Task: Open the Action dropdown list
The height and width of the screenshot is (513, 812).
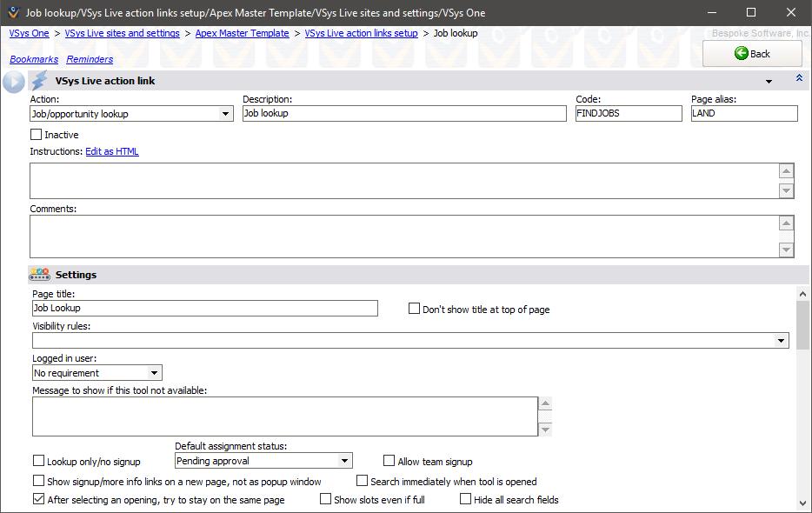Action: pos(225,114)
